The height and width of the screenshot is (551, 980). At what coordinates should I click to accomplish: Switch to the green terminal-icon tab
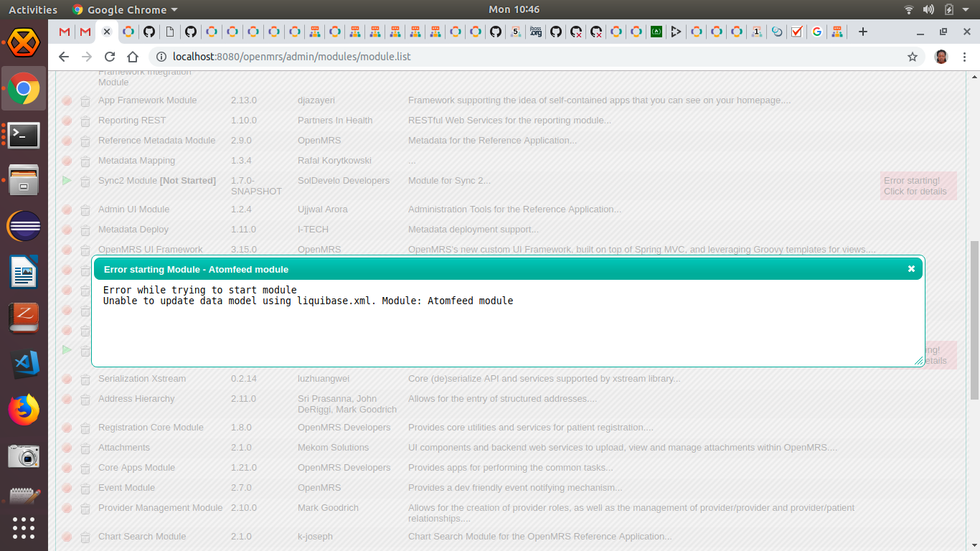click(x=656, y=32)
